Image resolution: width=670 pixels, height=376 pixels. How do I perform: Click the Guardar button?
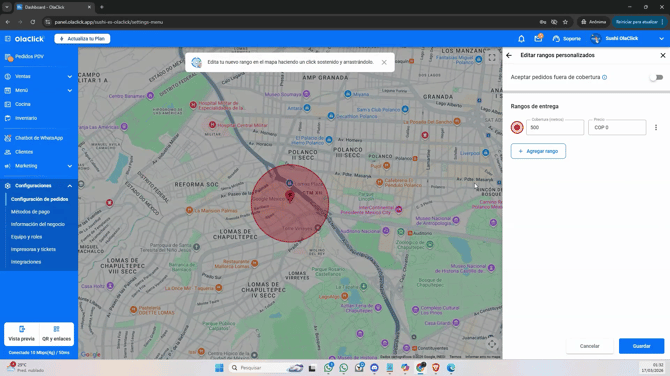641,346
